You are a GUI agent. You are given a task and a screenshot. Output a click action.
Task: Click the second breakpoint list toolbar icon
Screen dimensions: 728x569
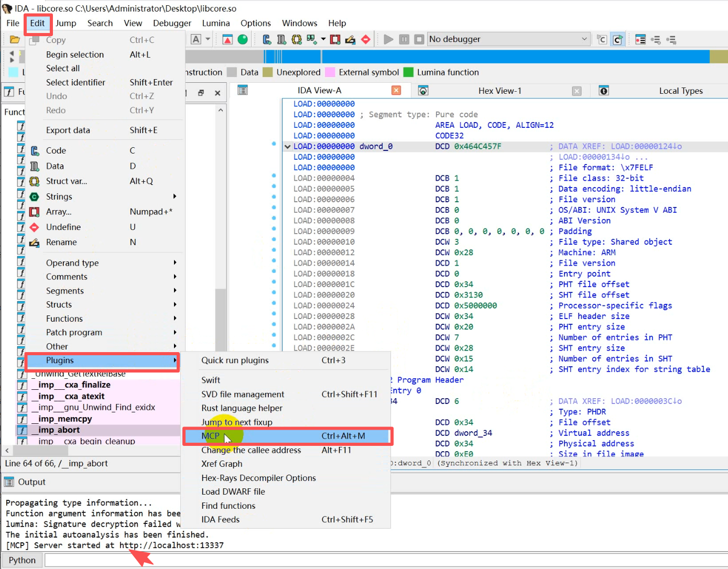pyautogui.click(x=656, y=39)
